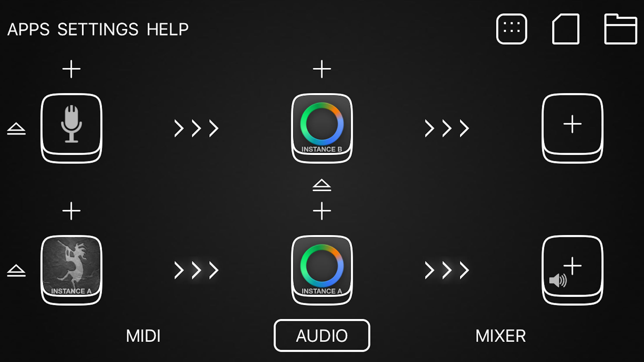Open the SETTINGS menu

tap(98, 29)
